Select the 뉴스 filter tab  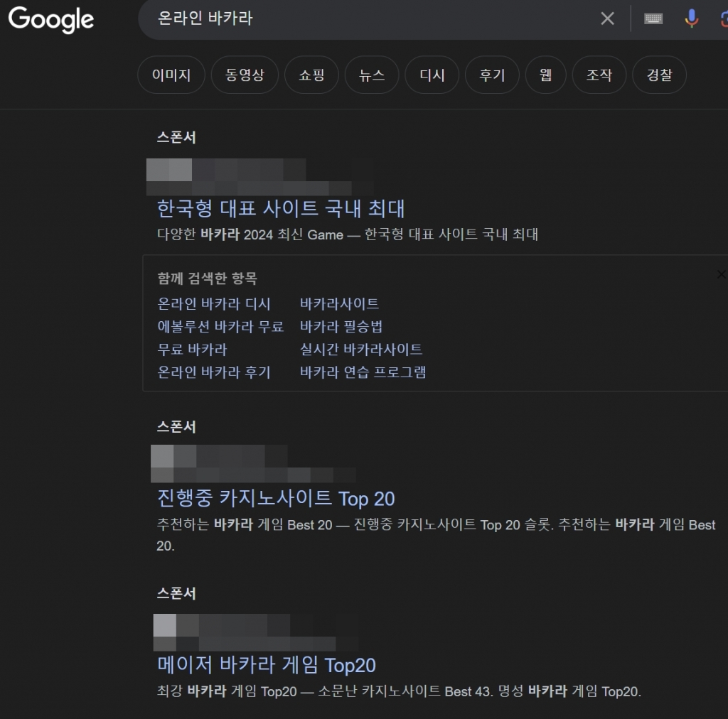point(372,75)
